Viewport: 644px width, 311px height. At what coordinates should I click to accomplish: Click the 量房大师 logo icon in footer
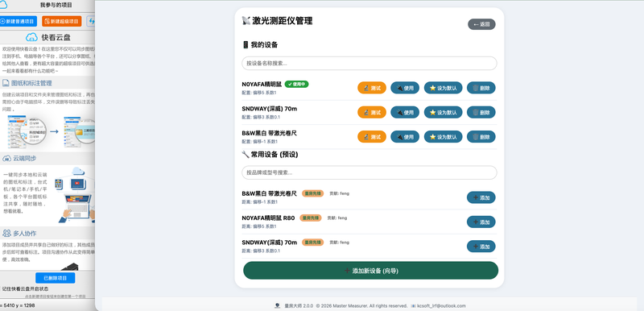[x=278, y=305]
